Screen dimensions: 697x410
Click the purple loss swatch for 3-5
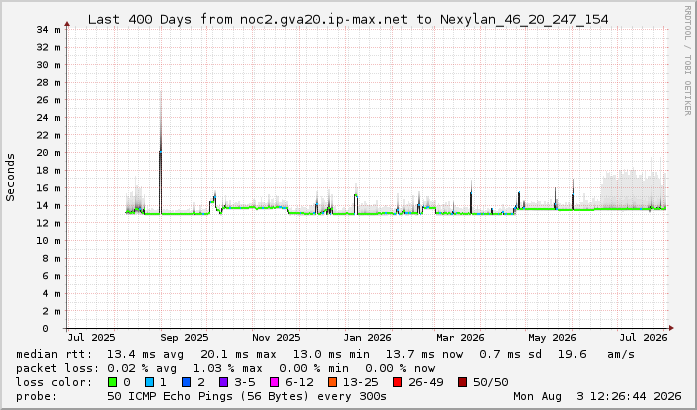223,382
